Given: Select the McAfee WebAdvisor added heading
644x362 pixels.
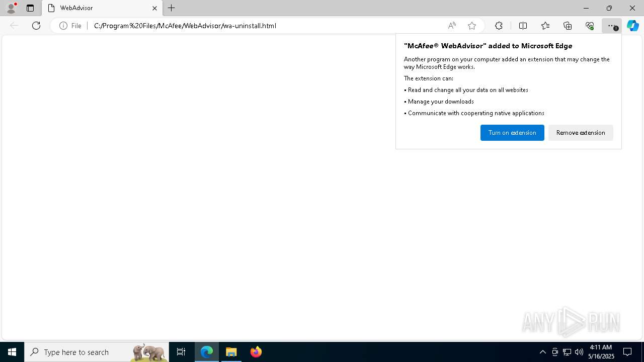Looking at the screenshot, I should tap(488, 46).
